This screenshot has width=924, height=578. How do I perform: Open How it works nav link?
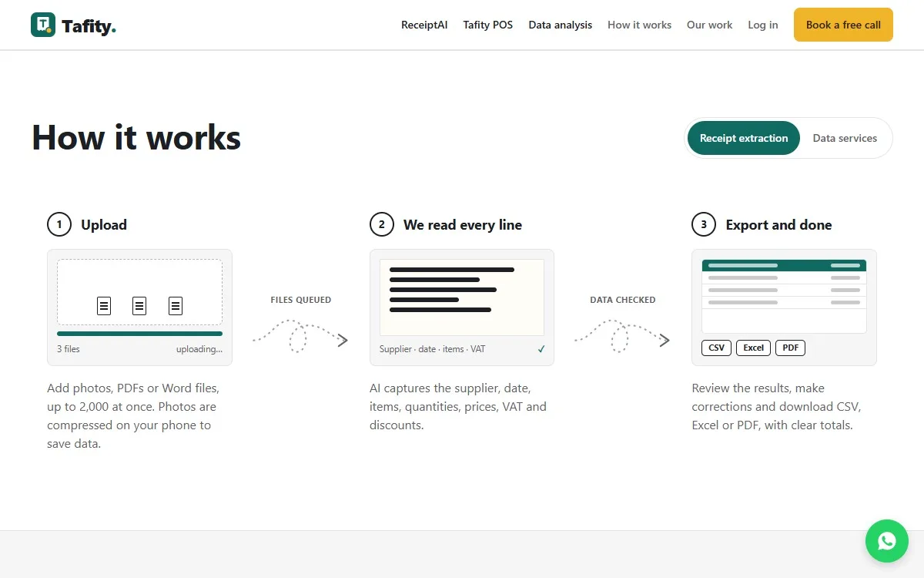point(639,25)
